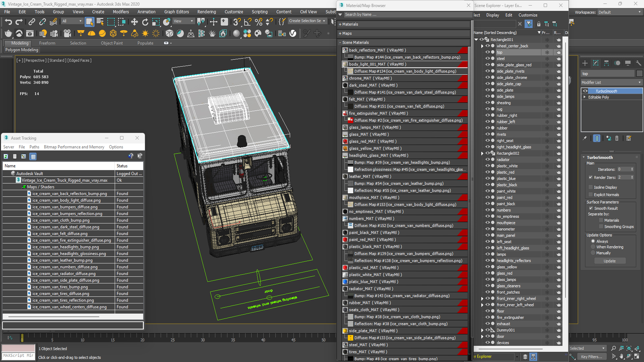This screenshot has height=362, width=644.
Task: Open Customize menu in Scene Explorer
Action: point(528,15)
